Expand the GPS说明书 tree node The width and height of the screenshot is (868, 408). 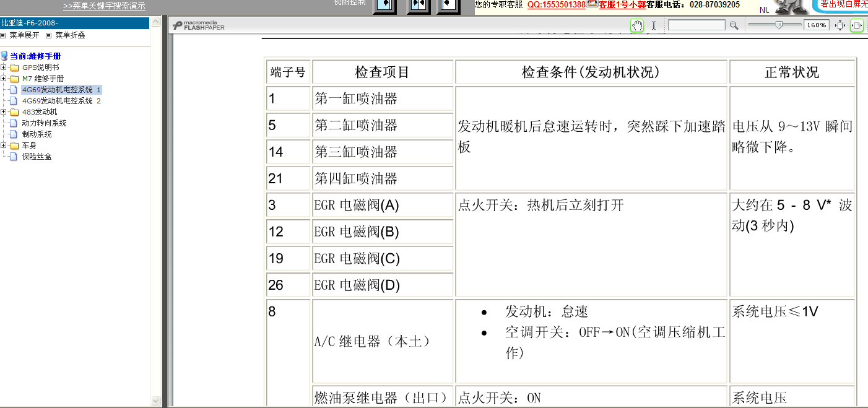pos(4,67)
